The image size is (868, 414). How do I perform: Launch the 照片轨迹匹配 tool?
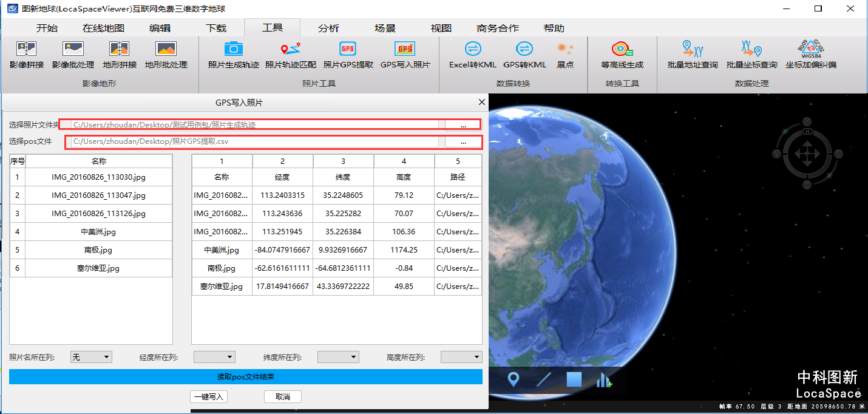pyautogui.click(x=291, y=55)
